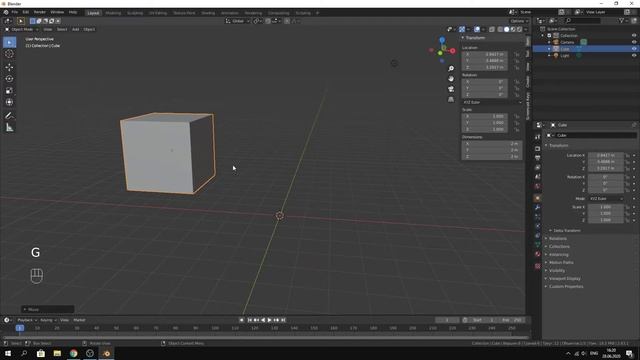
Task: Select the Measure ruler tool
Action: [9, 128]
